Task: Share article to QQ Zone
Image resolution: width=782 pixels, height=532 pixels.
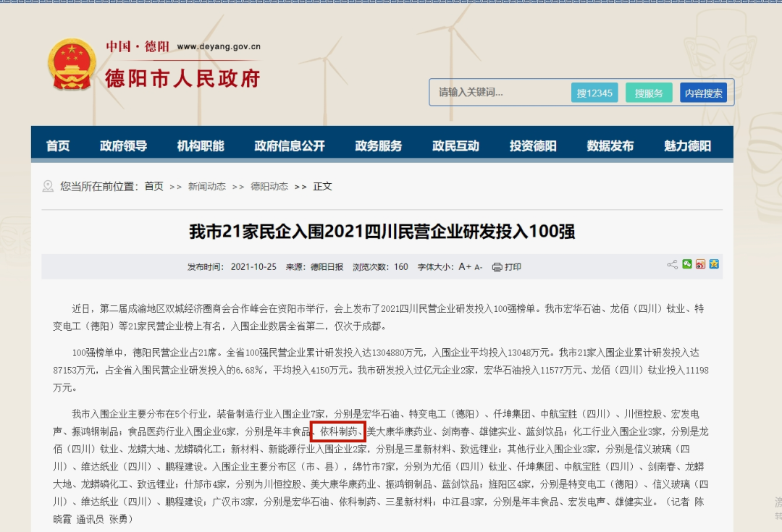Action: tap(714, 264)
